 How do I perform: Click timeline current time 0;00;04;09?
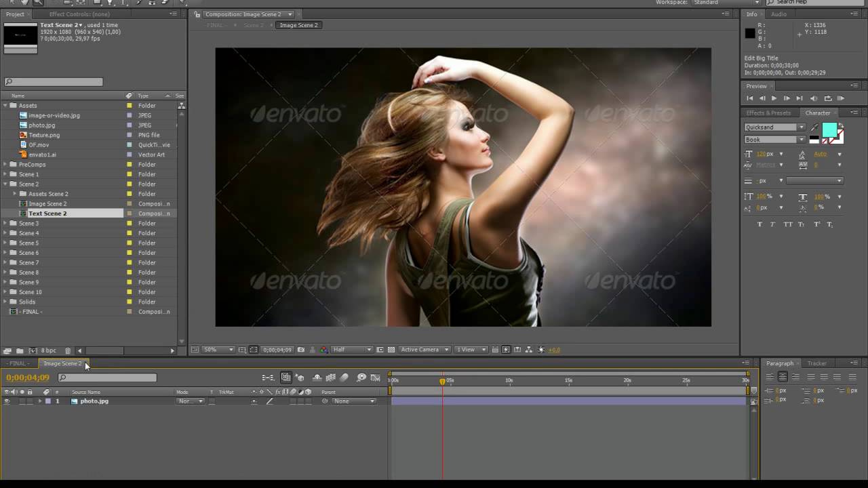point(28,378)
